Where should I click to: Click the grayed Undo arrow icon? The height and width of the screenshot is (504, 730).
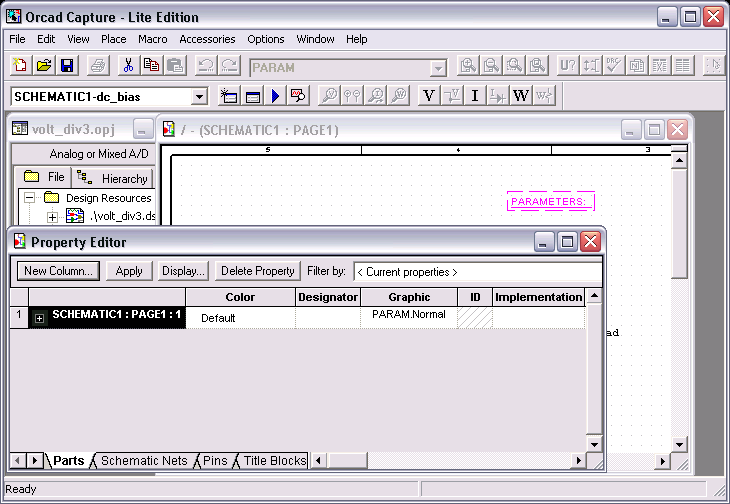pyautogui.click(x=205, y=66)
